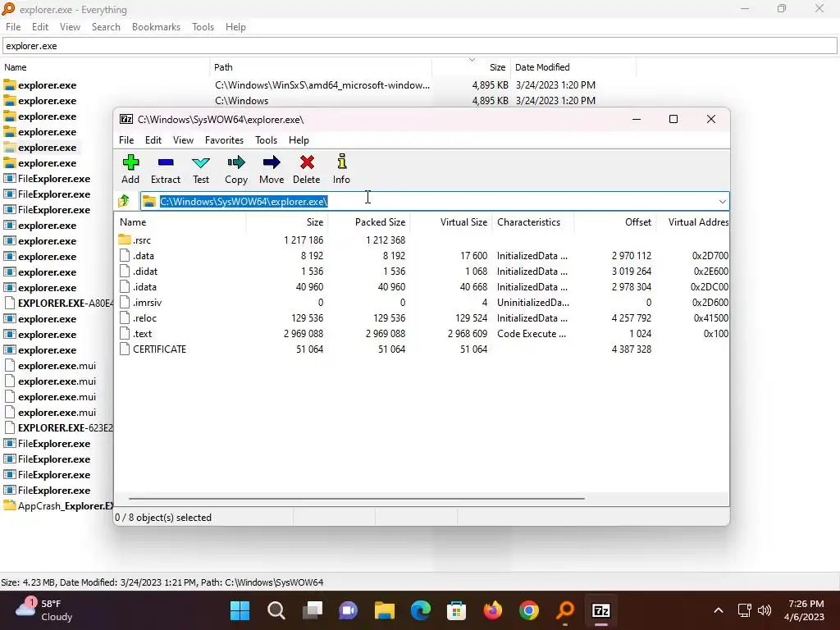The width and height of the screenshot is (840, 630).
Task: Open network settings tray icon
Action: click(x=744, y=610)
